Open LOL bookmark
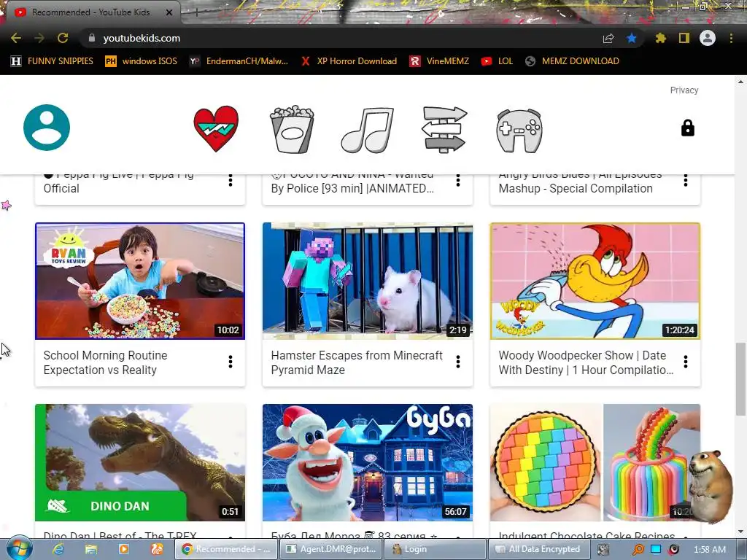The height and width of the screenshot is (560, 747). [x=497, y=61]
